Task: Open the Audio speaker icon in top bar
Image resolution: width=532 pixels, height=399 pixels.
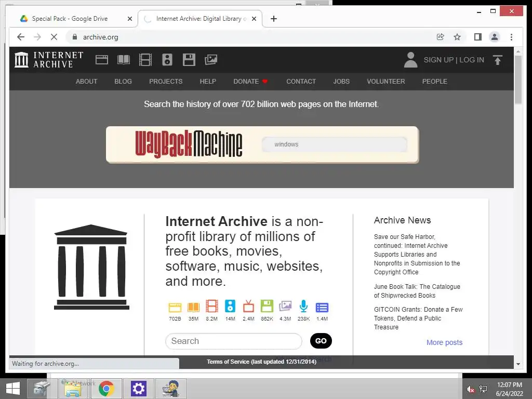Action: point(167,60)
